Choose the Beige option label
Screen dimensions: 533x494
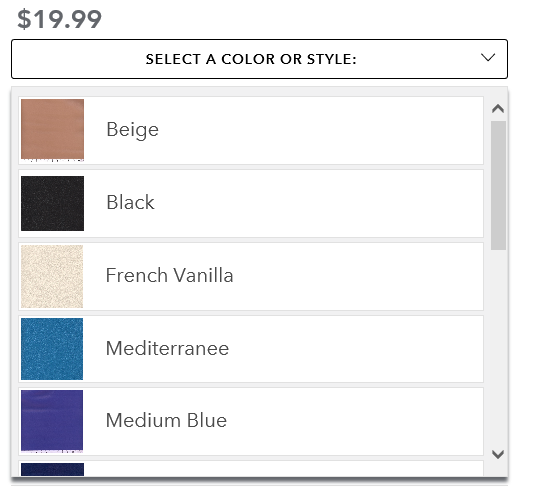point(133,130)
